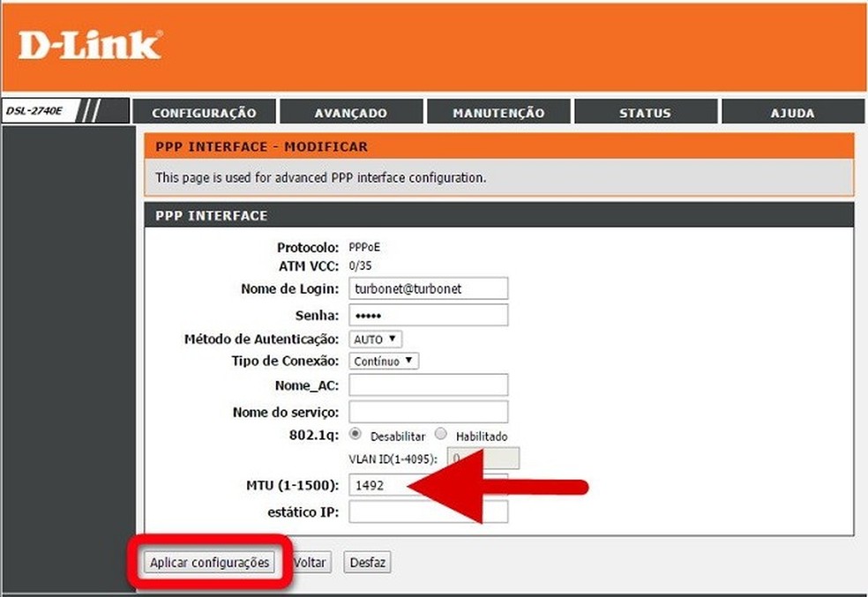Select 802.1q Habilitado radio button
868x597 pixels.
pyautogui.click(x=441, y=435)
